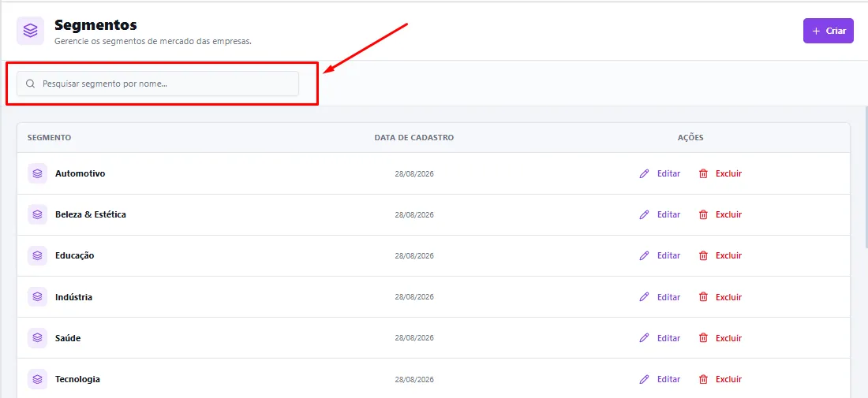
Task: Click the trash icon in Saúde row
Action: click(703, 338)
